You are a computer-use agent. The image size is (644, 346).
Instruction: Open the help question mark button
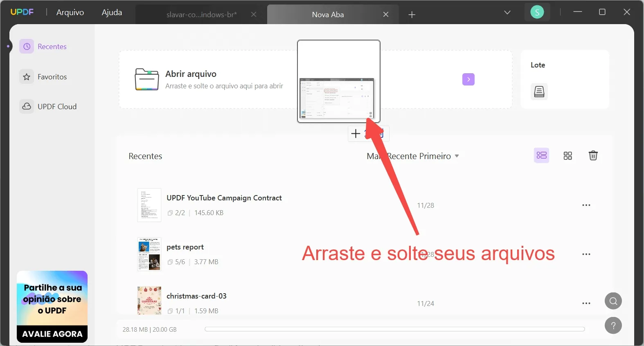point(613,326)
